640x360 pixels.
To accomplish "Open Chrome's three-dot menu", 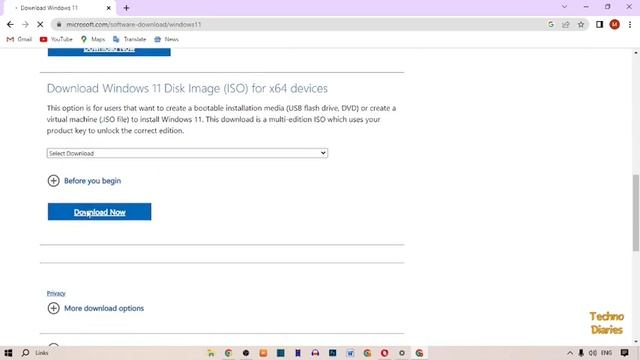I will pos(630,24).
